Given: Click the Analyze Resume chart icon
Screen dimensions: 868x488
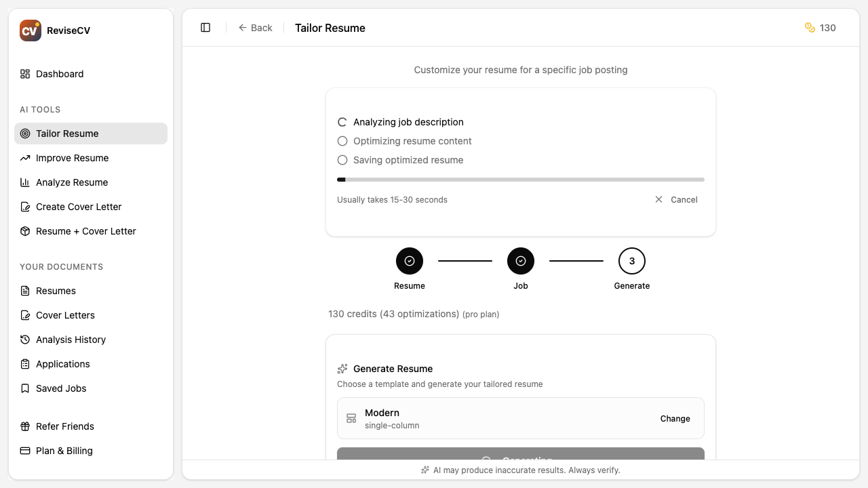Looking at the screenshot, I should tap(25, 182).
